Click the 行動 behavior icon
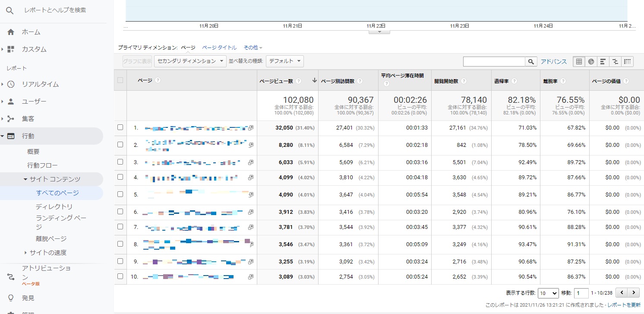Image resolution: width=644 pixels, height=314 pixels. click(11, 136)
